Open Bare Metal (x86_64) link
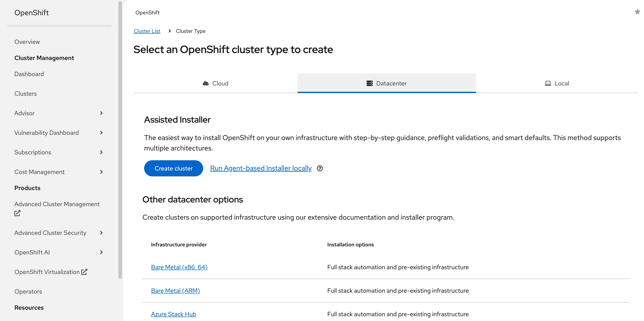 click(179, 267)
